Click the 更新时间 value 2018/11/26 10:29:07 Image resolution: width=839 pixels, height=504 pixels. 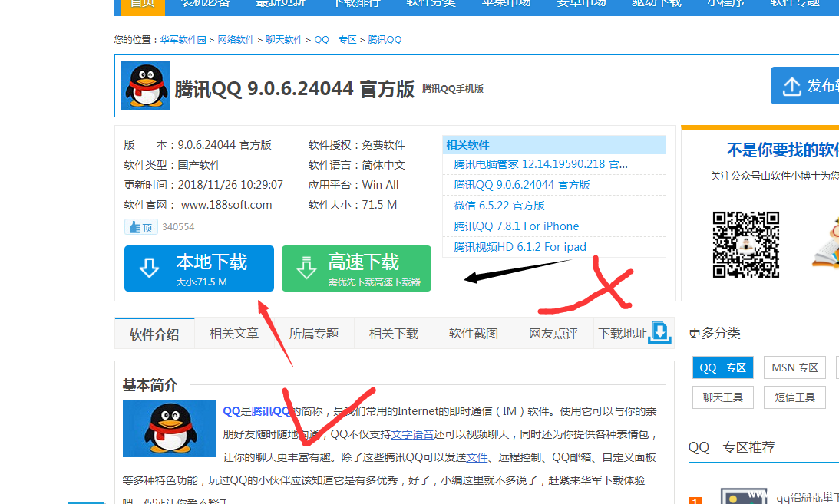click(x=230, y=185)
